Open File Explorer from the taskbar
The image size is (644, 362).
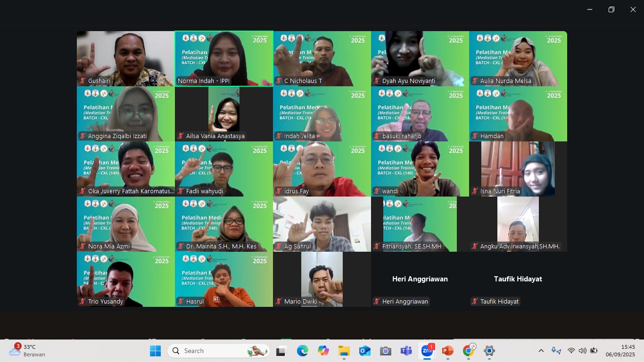tap(344, 351)
